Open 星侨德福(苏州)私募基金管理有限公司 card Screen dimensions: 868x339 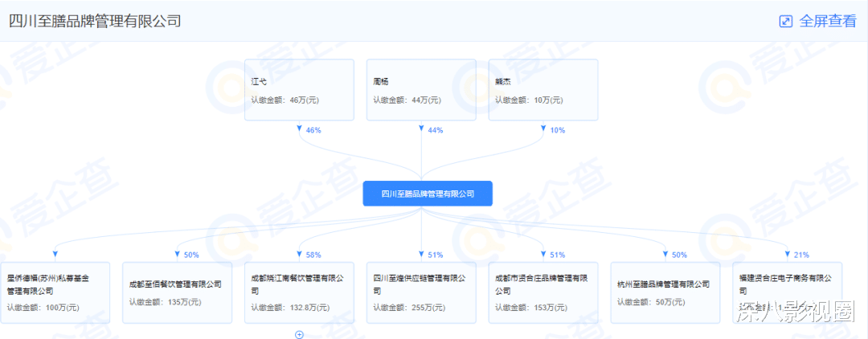tap(55, 292)
